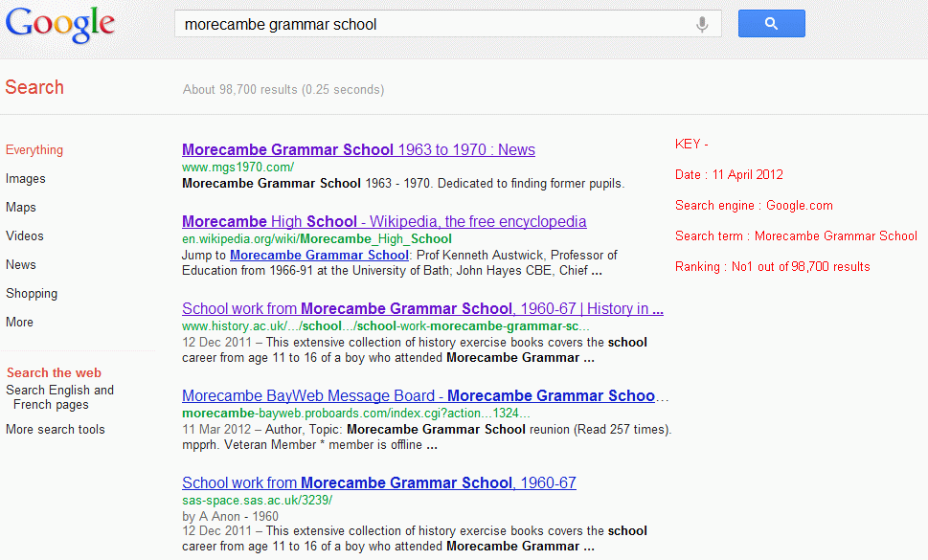This screenshot has width=928, height=560.
Task: Open News search category
Action: [21, 265]
